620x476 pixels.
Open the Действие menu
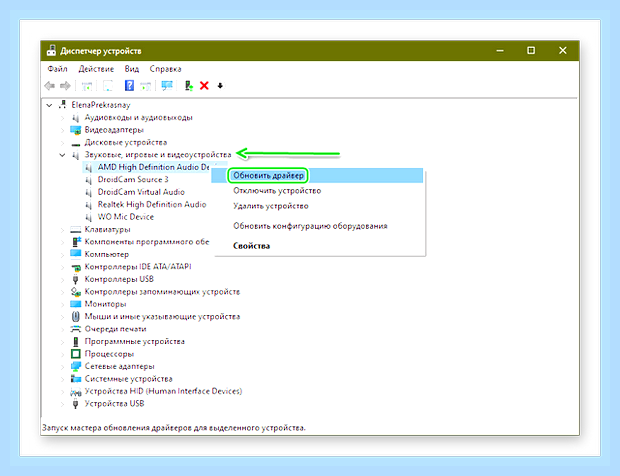click(96, 69)
